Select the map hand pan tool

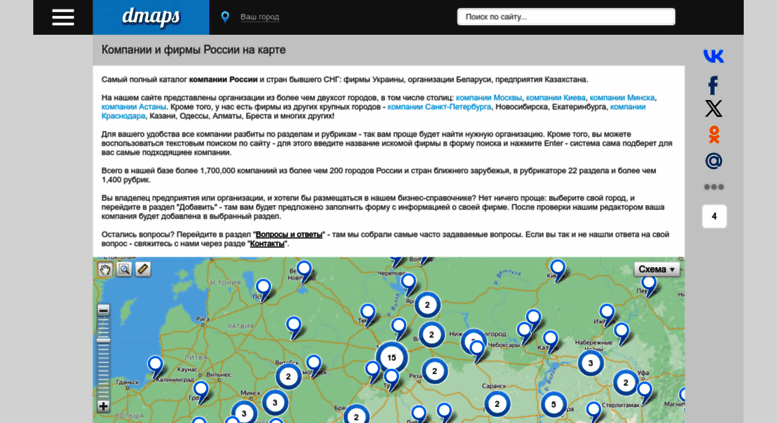click(105, 269)
